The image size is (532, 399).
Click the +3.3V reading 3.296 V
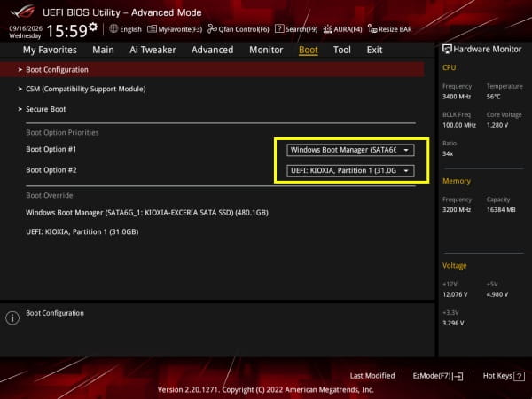click(x=453, y=323)
